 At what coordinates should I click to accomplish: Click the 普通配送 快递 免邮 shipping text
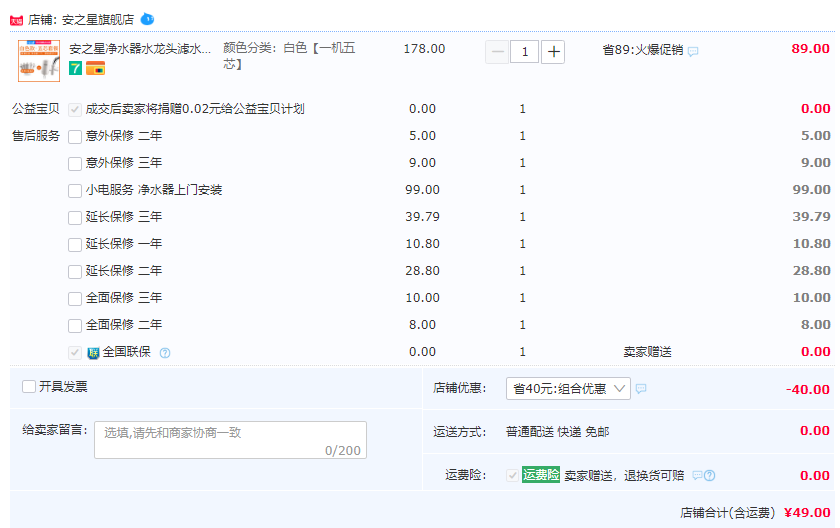point(558,432)
